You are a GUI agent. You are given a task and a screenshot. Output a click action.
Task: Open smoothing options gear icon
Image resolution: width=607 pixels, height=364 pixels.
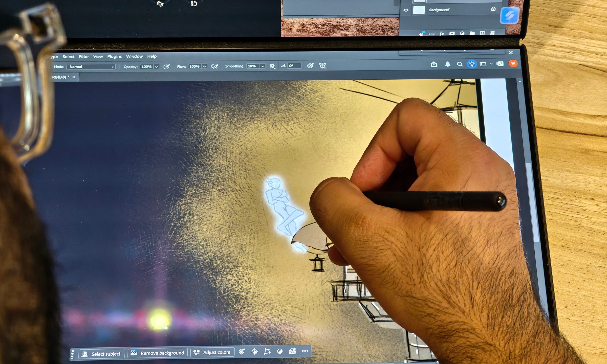click(272, 66)
